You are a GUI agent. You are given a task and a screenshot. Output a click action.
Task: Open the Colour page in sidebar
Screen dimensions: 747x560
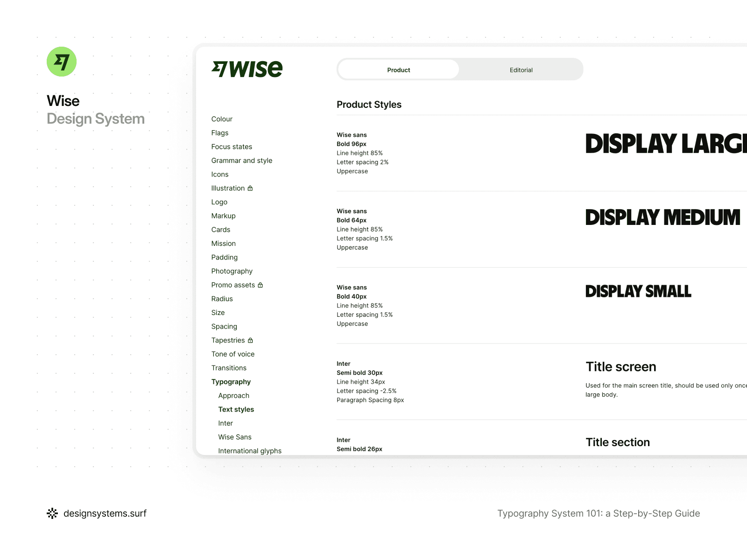[x=222, y=119]
